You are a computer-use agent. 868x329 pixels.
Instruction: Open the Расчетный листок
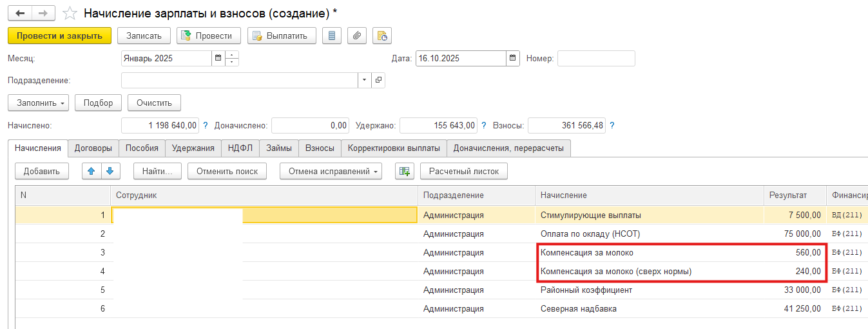coord(464,171)
